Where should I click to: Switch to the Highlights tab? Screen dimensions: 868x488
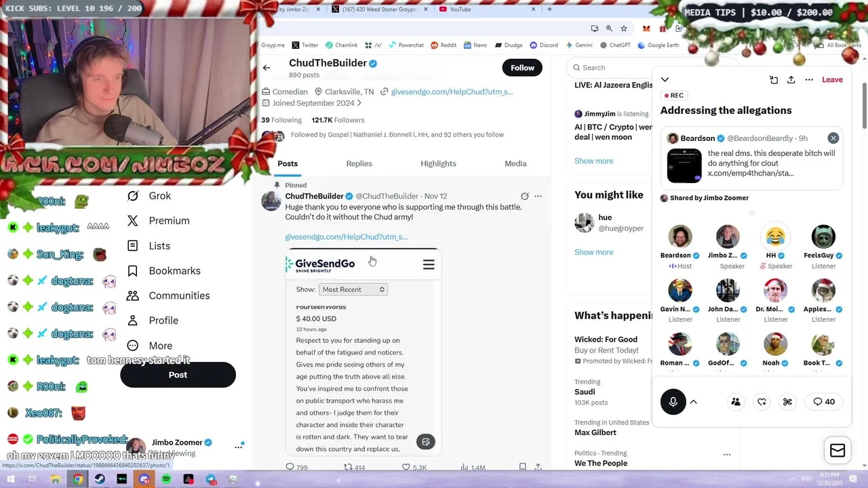438,163
